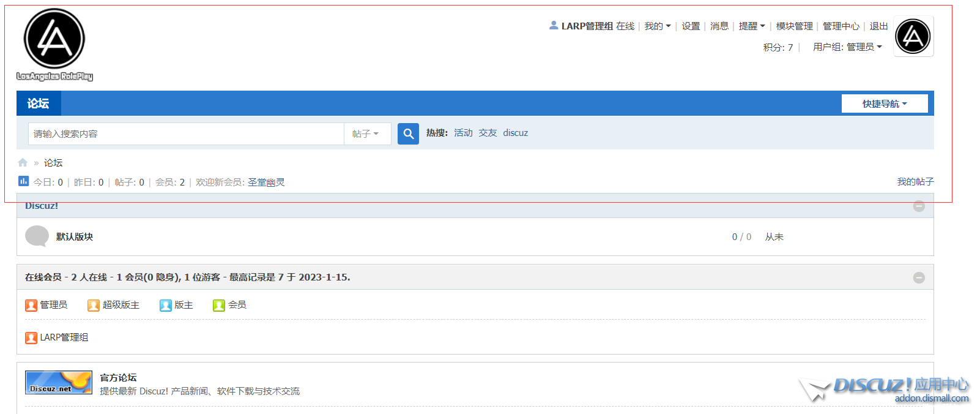The width and height of the screenshot is (980, 414).
Task: Click the home icon in breadcrumb
Action: click(23, 163)
